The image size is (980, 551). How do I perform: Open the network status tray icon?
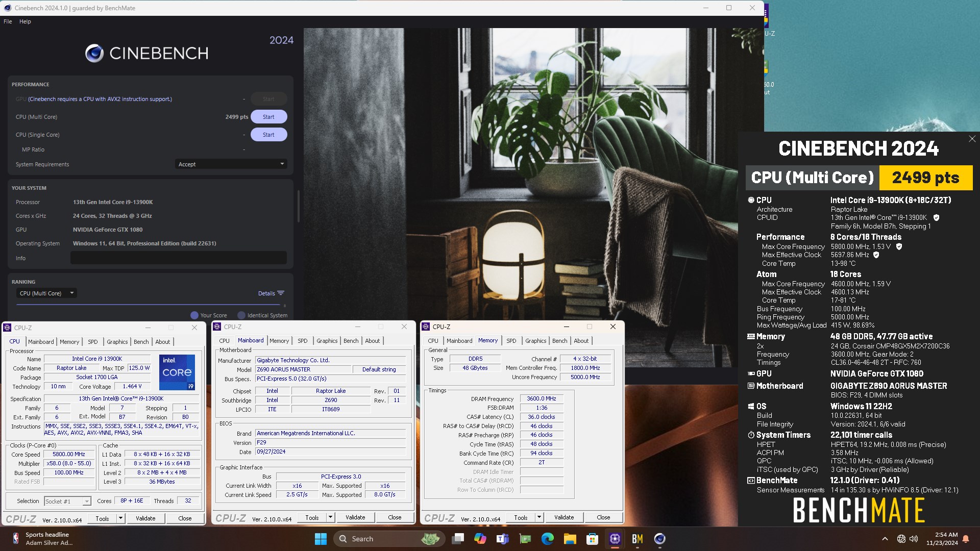[901, 539]
